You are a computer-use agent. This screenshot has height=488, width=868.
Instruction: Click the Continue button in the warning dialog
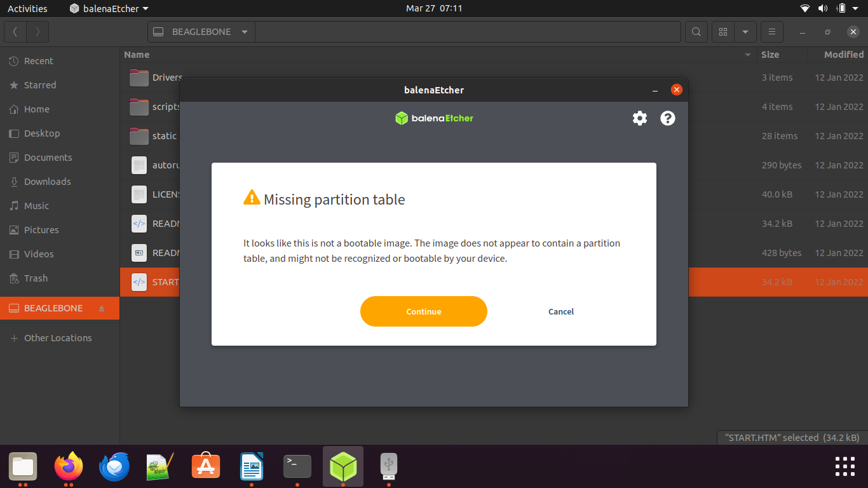pos(423,311)
